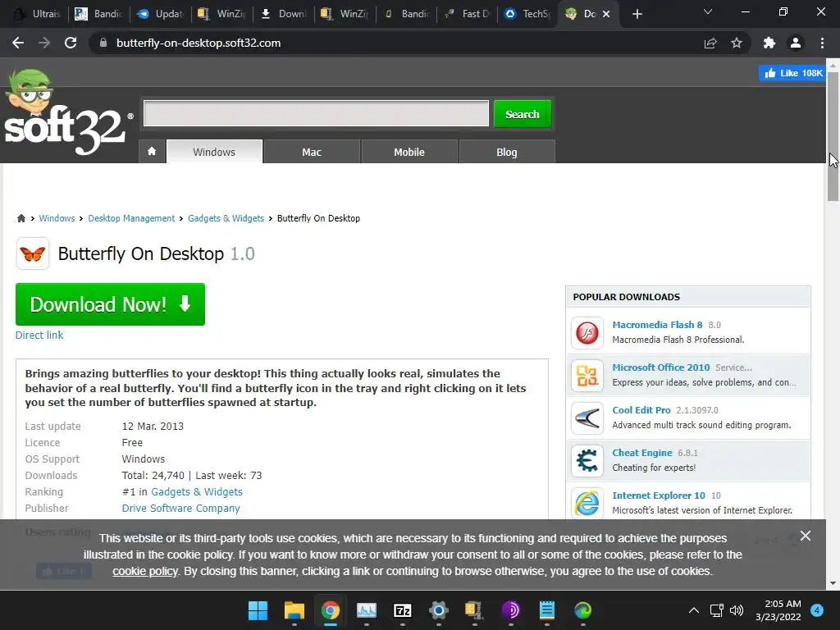Open the Cheat Engine icon
Screen dimensions: 840x630
pyautogui.click(x=587, y=461)
